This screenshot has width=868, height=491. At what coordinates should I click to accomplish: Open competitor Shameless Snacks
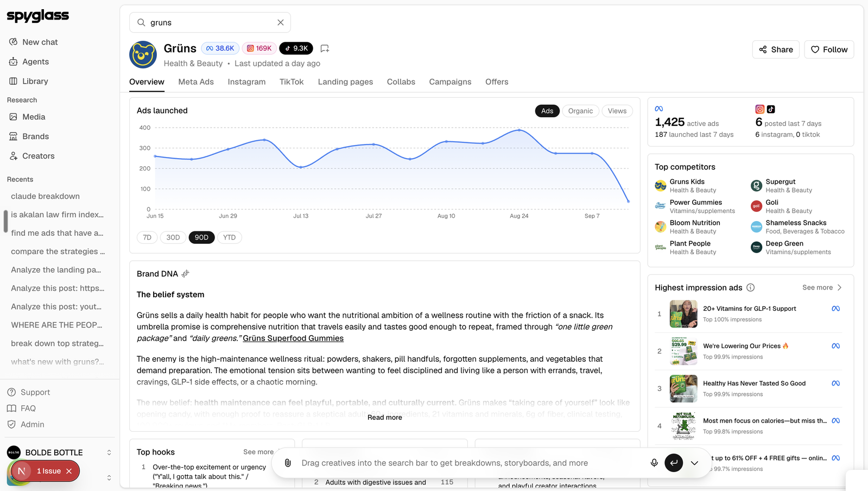798,227
